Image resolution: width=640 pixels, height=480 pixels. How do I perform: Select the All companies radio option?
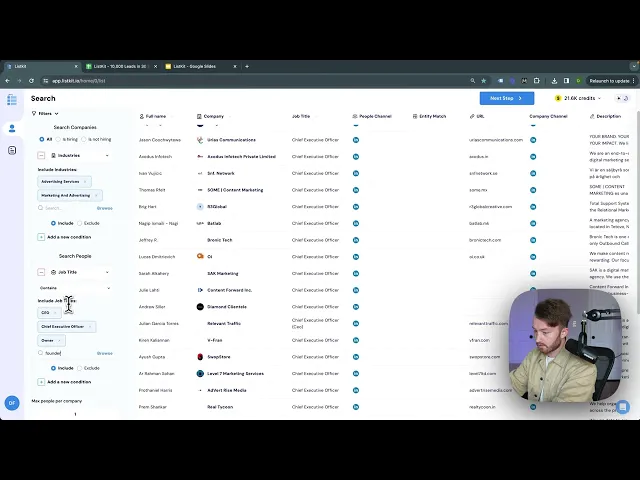point(42,139)
